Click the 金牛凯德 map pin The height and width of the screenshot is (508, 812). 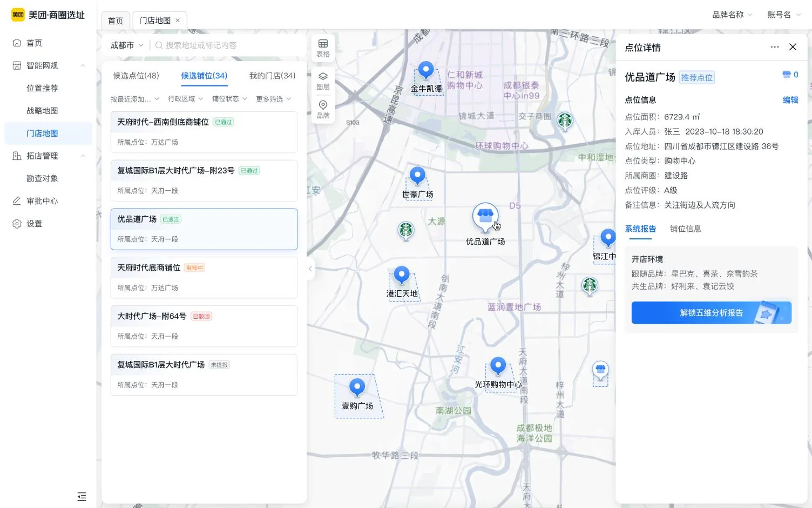click(x=426, y=71)
